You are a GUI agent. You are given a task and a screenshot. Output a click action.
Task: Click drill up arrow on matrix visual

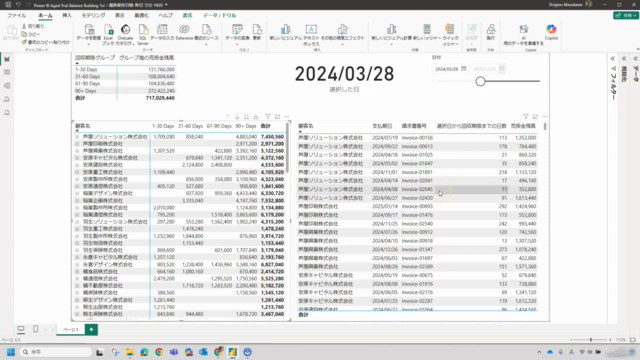point(228,117)
